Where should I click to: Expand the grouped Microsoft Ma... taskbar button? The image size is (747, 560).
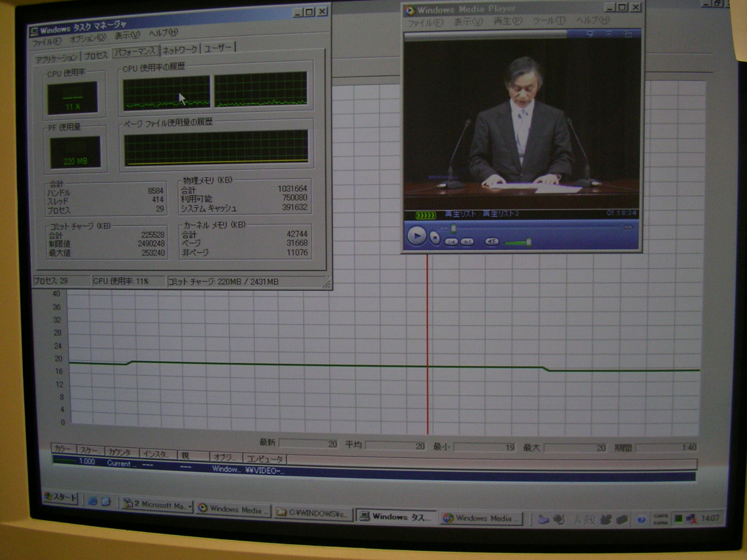157,505
